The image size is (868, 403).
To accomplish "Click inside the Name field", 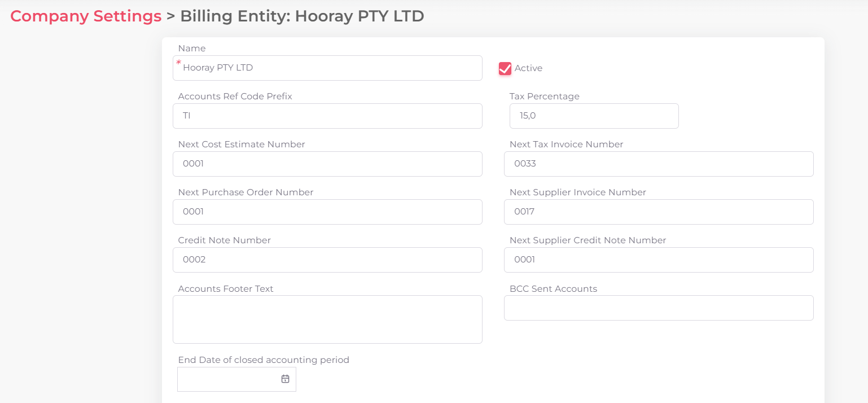I will point(327,68).
